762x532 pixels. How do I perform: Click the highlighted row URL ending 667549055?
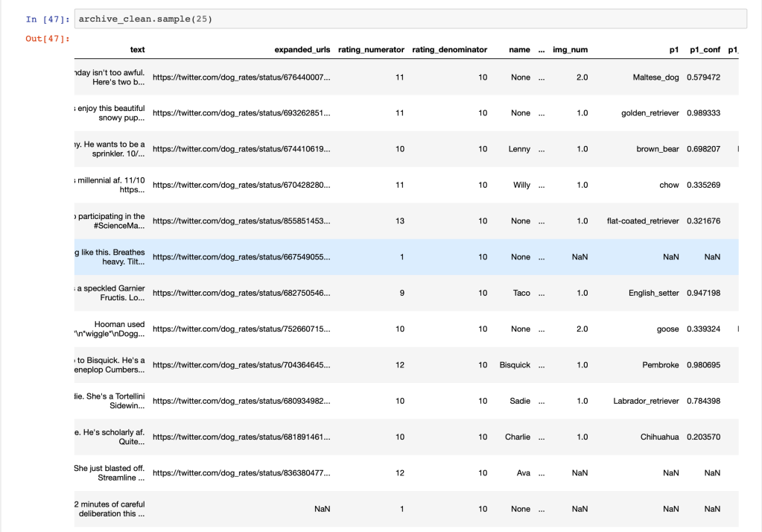click(241, 257)
